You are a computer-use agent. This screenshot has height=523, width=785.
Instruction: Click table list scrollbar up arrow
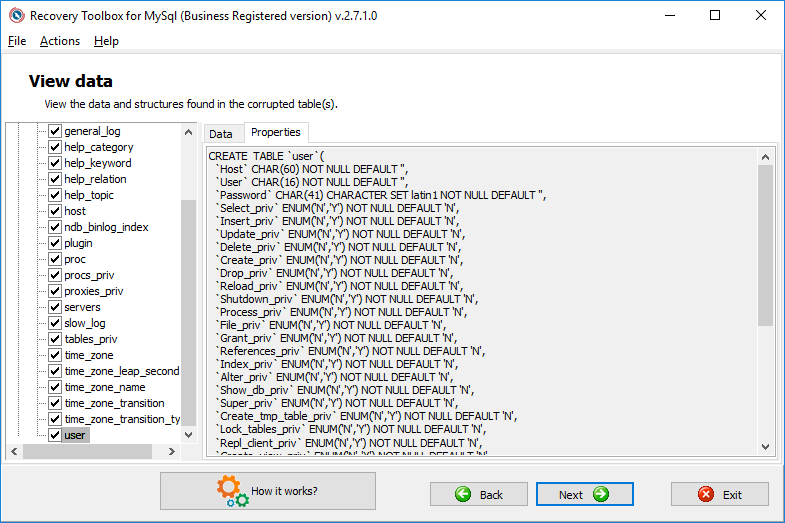tap(188, 132)
